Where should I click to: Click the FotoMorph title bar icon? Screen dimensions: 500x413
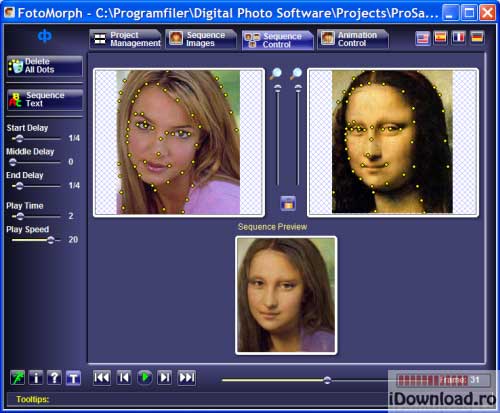click(9, 13)
